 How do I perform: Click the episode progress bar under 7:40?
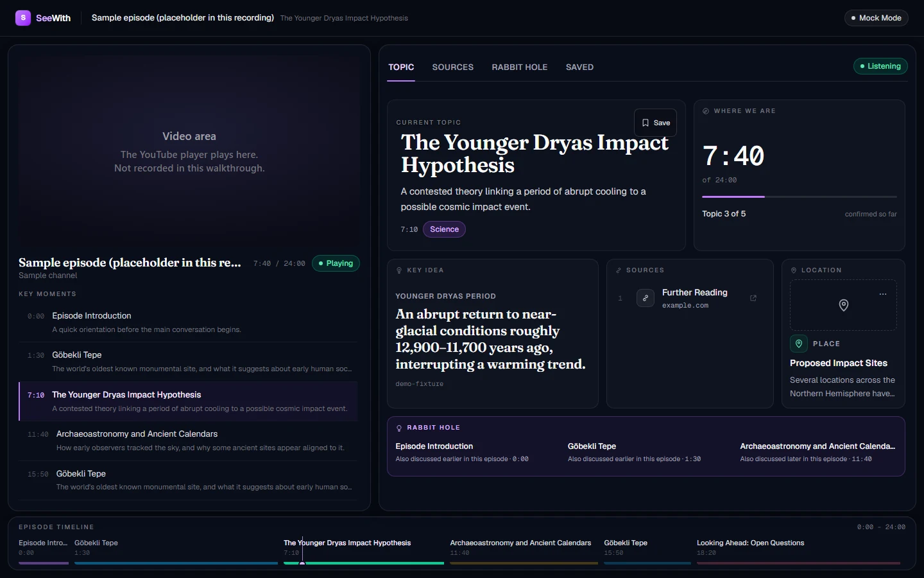(800, 197)
